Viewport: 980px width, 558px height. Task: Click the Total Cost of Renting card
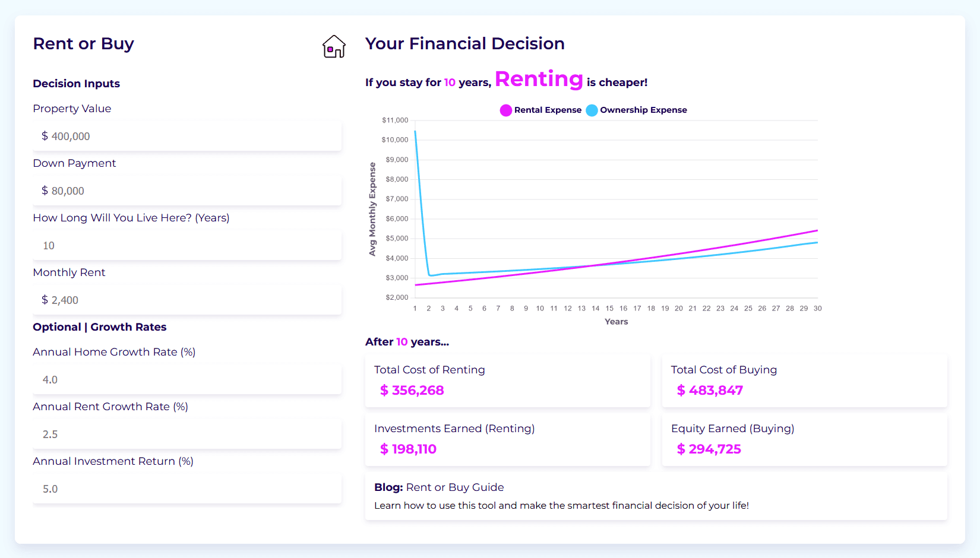508,381
